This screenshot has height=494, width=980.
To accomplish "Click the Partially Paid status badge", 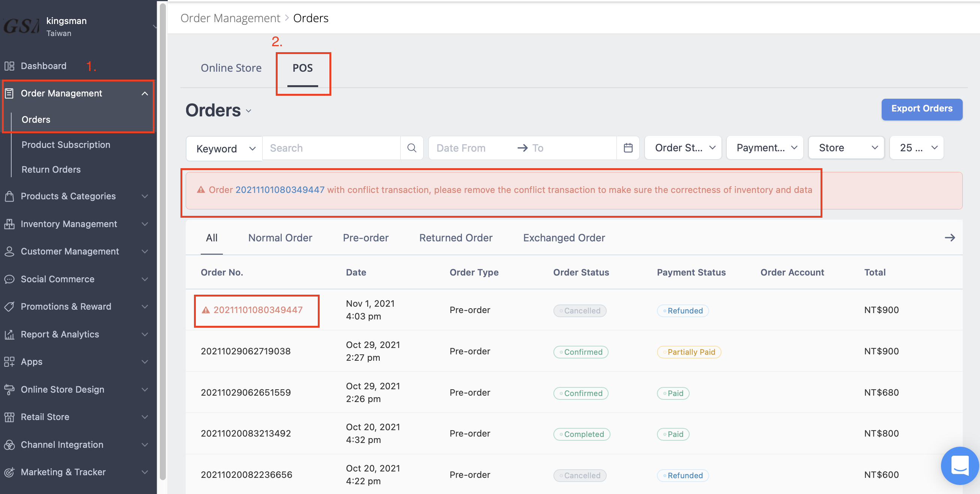I will (688, 352).
